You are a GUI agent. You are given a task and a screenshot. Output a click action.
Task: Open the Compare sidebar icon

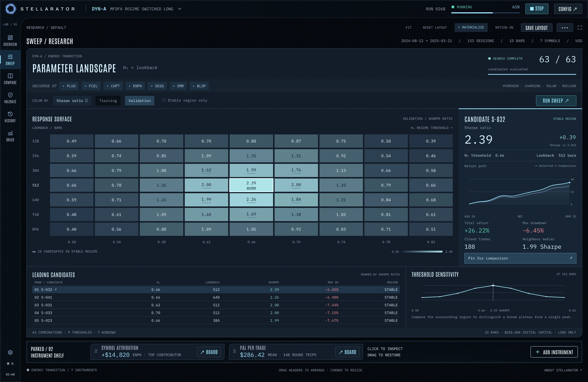pyautogui.click(x=10, y=79)
